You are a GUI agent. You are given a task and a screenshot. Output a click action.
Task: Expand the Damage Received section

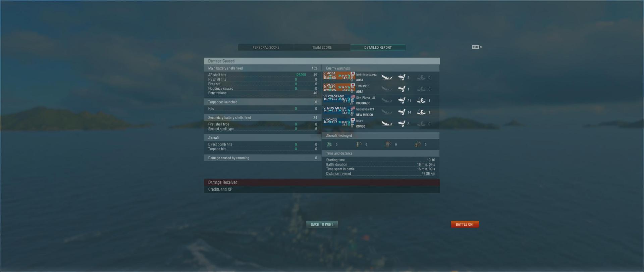click(x=322, y=182)
